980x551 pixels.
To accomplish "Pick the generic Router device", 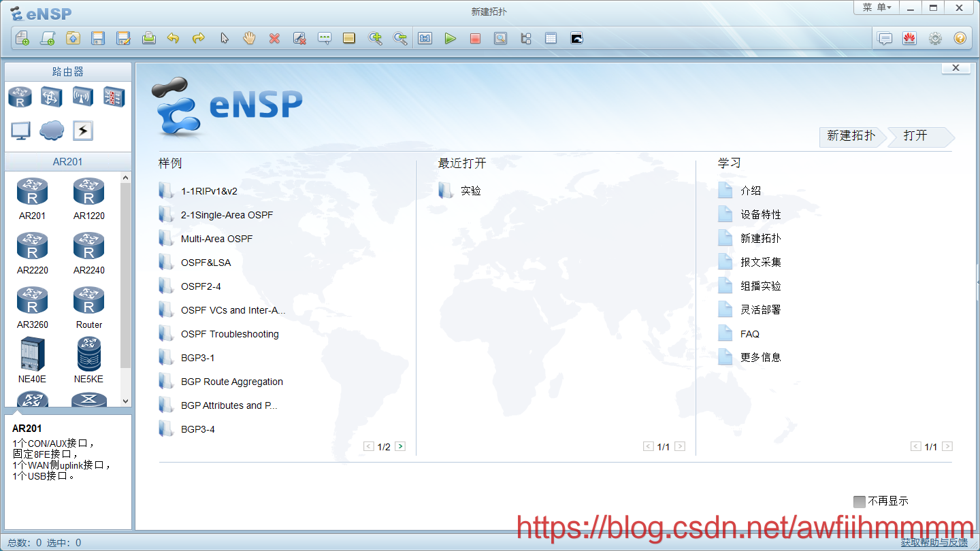I will (89, 307).
